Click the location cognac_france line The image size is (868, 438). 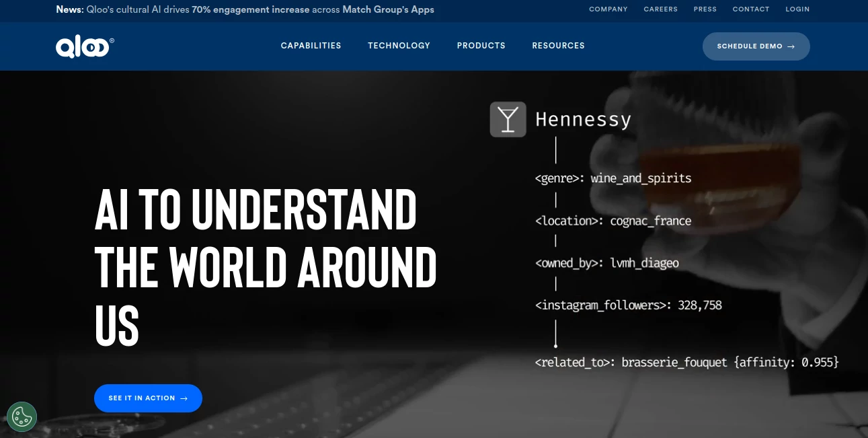[613, 221]
